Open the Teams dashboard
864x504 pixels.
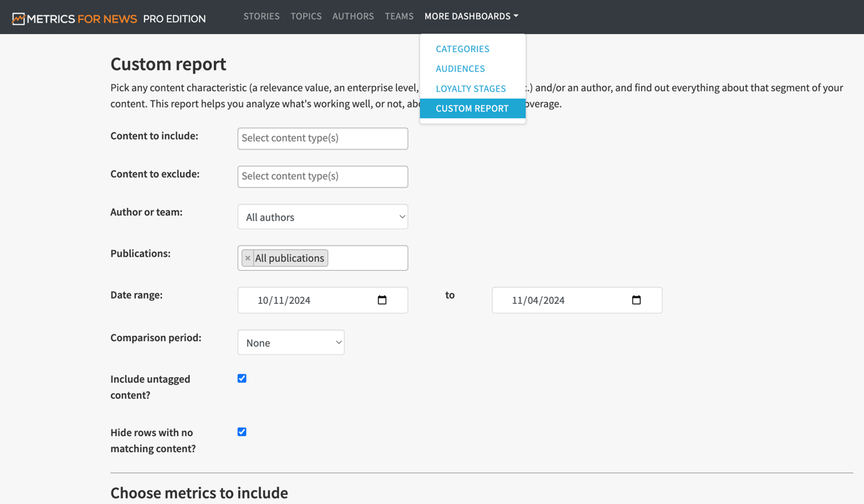coord(399,16)
